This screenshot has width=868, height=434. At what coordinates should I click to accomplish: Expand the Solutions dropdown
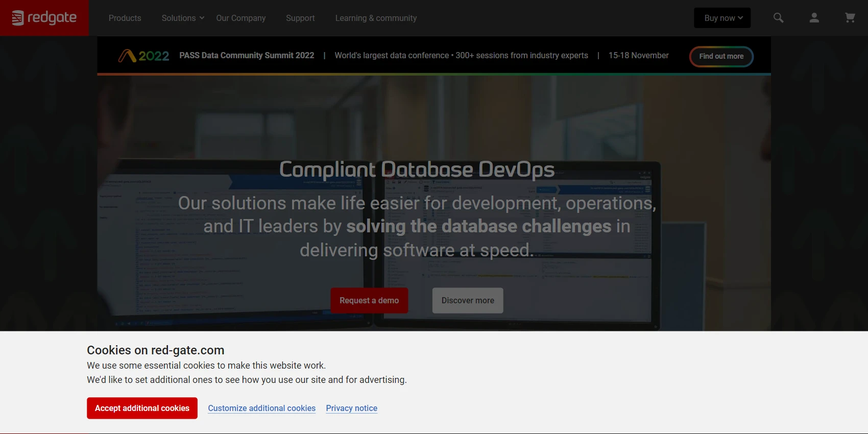(183, 18)
